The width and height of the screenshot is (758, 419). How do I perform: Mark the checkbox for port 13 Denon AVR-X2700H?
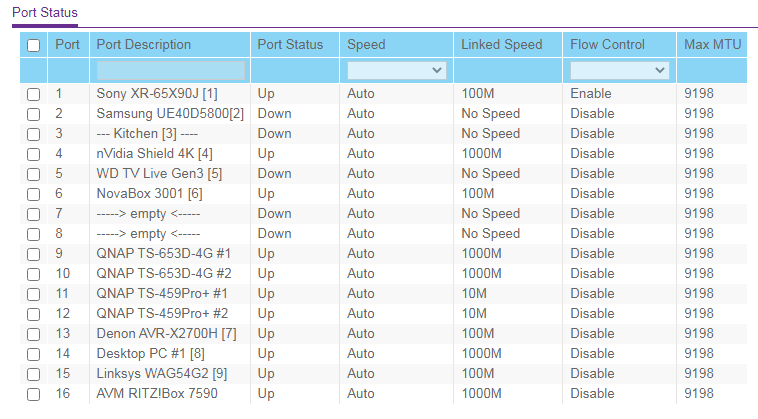(33, 334)
